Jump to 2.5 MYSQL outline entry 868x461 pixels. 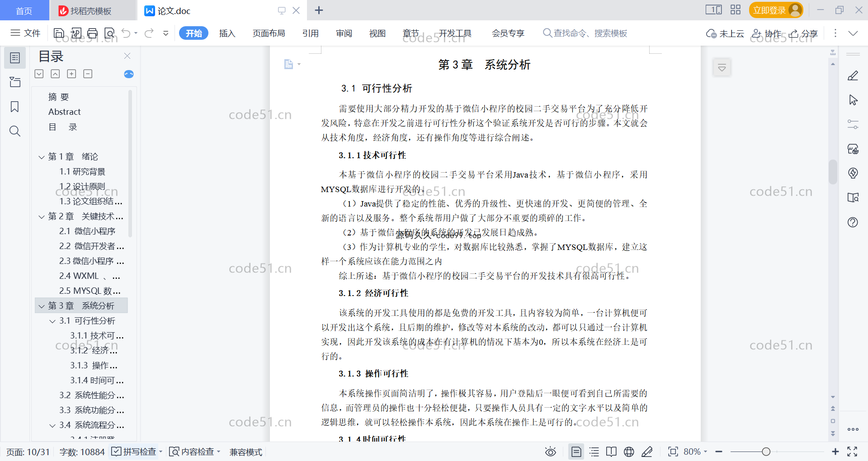(x=90, y=291)
